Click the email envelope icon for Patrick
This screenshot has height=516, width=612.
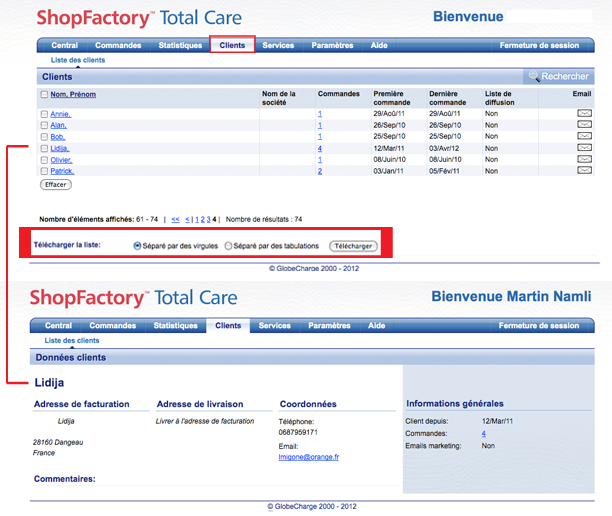pyautogui.click(x=584, y=171)
